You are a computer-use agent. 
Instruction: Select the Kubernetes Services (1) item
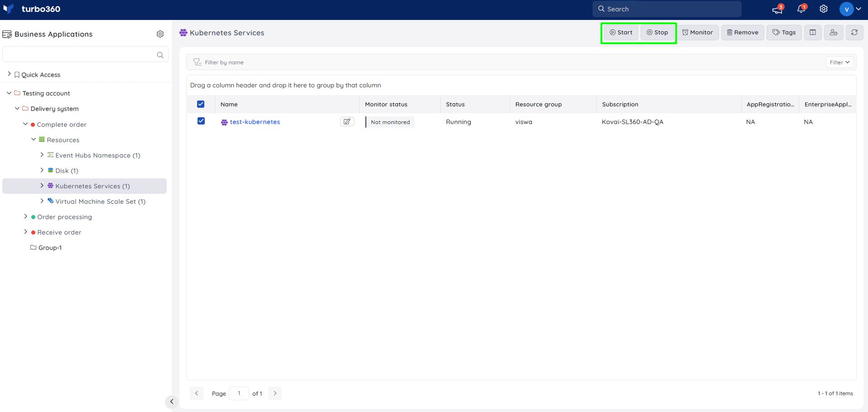tap(92, 186)
